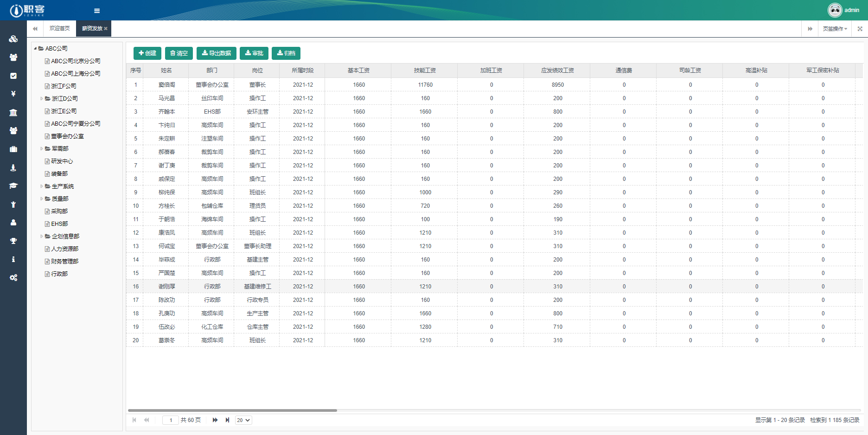Screen dimensions: 868x435
Task: Close the 薪资发放 tab
Action: (x=106, y=29)
